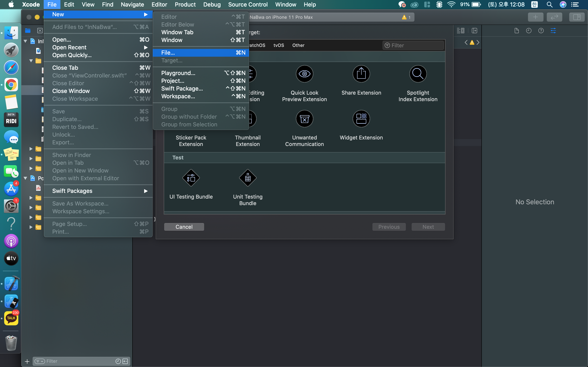Toggle recent files filter in navigator
Screen dimensions: 588x367
coord(118,361)
